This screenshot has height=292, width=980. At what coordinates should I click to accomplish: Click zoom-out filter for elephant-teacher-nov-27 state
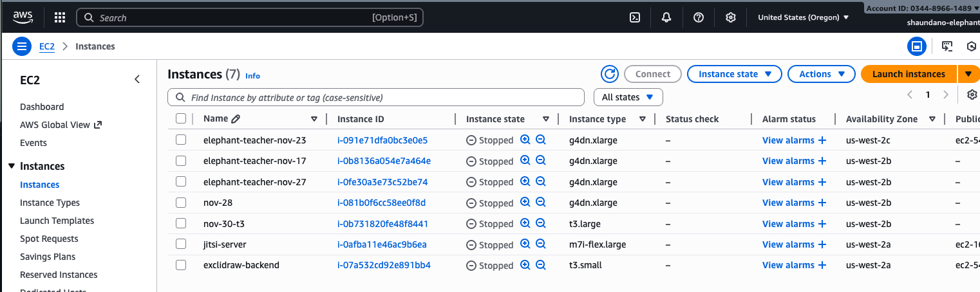click(541, 182)
